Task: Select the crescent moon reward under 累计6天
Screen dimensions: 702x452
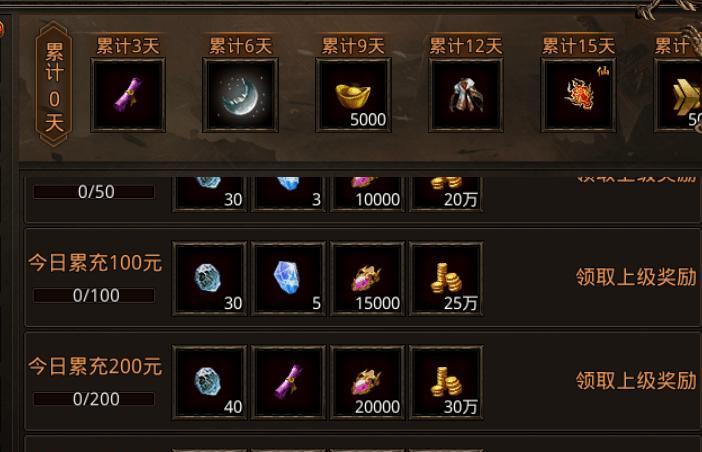Action: [x=240, y=95]
